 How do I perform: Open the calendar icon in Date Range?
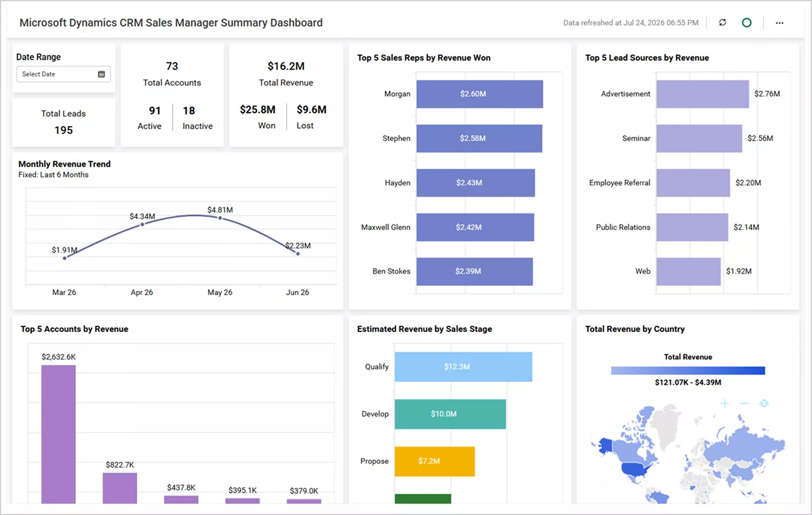101,74
